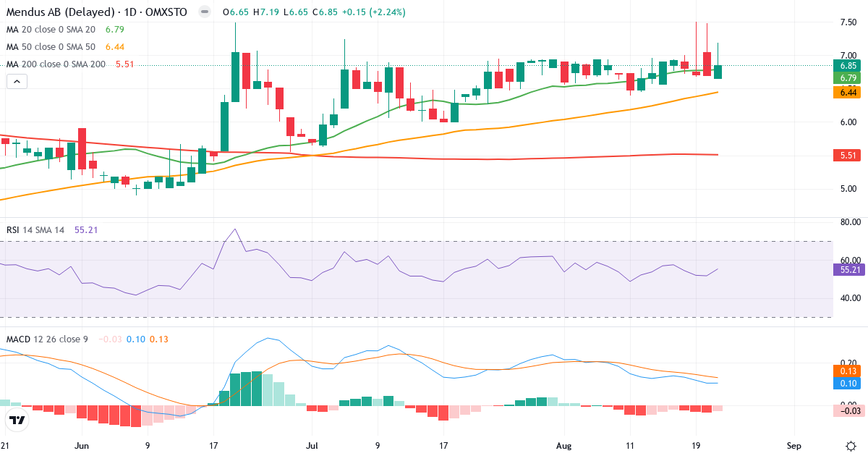Collapse the indicator legend chevron
Screen dimensions: 868x456
click(17, 82)
